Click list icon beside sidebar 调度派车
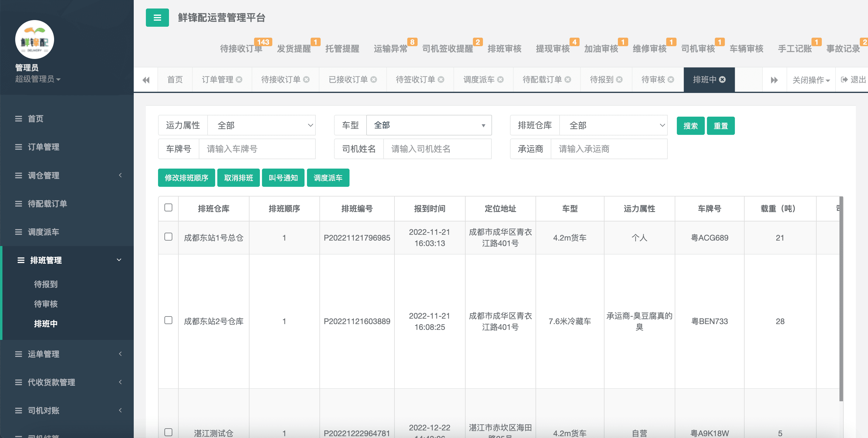 click(x=19, y=232)
